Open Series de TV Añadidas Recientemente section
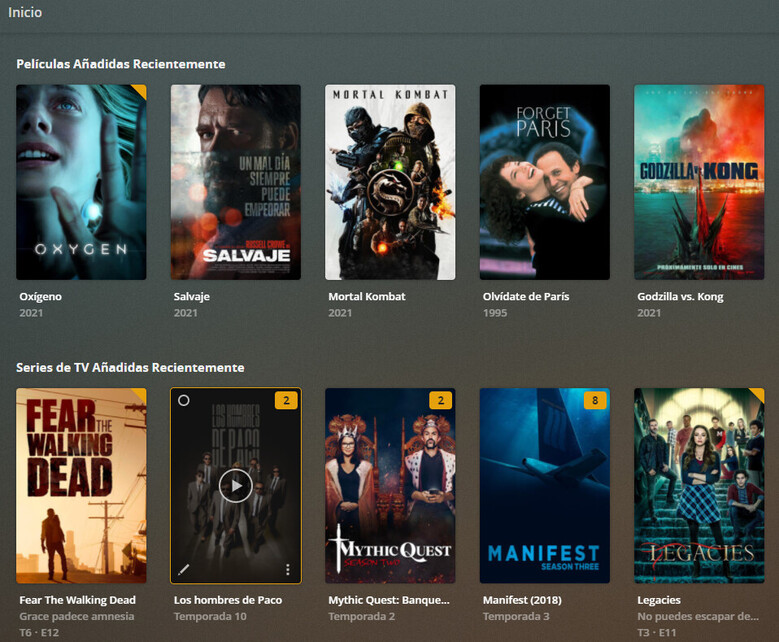This screenshot has height=642, width=779. (130, 368)
